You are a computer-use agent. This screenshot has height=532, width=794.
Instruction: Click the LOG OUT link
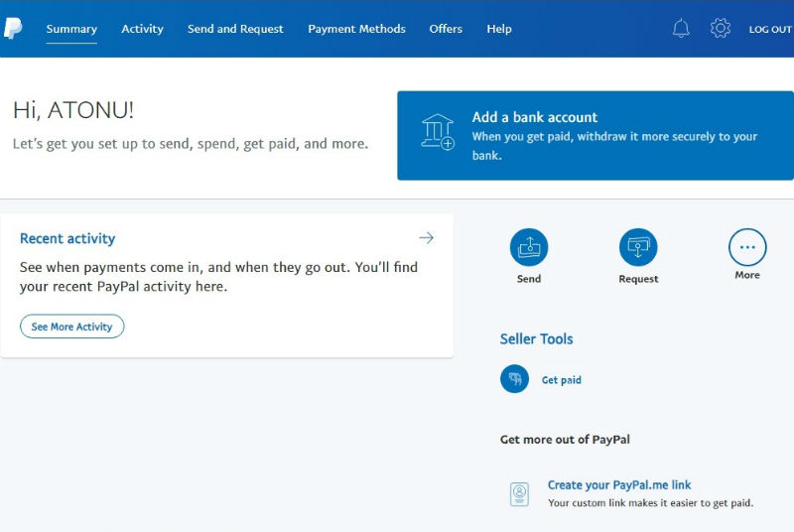pyautogui.click(x=770, y=30)
